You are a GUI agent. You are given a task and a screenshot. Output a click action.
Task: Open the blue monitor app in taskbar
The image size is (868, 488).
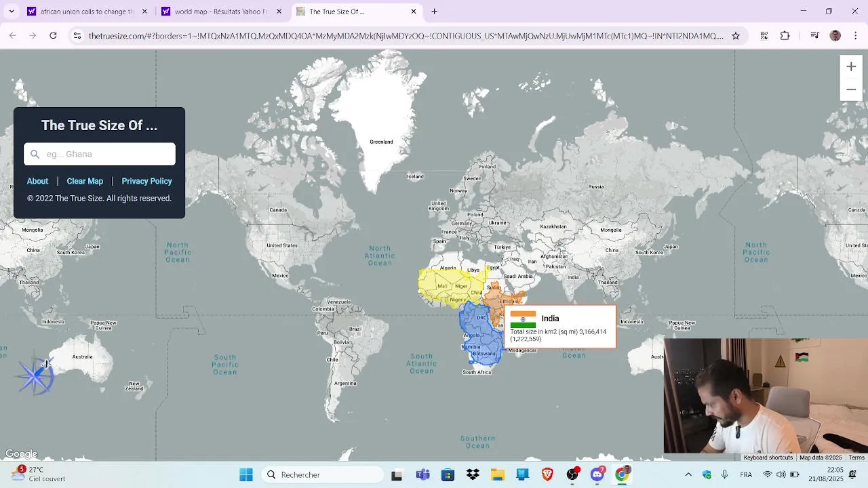[522, 474]
